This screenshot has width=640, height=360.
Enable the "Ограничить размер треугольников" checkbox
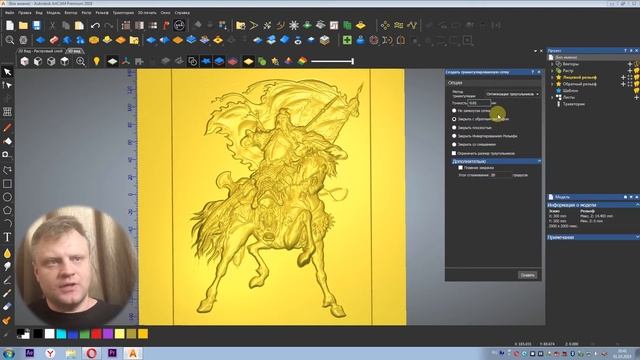(x=454, y=153)
